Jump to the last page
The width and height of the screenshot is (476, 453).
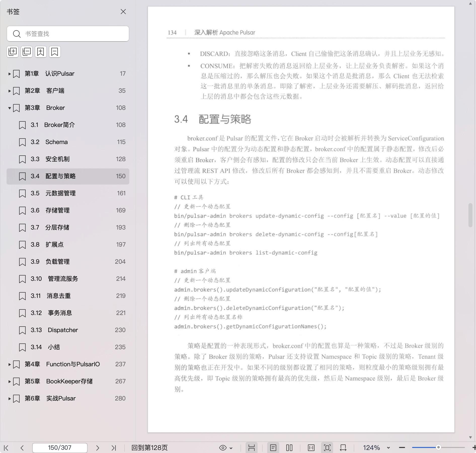coord(113,448)
